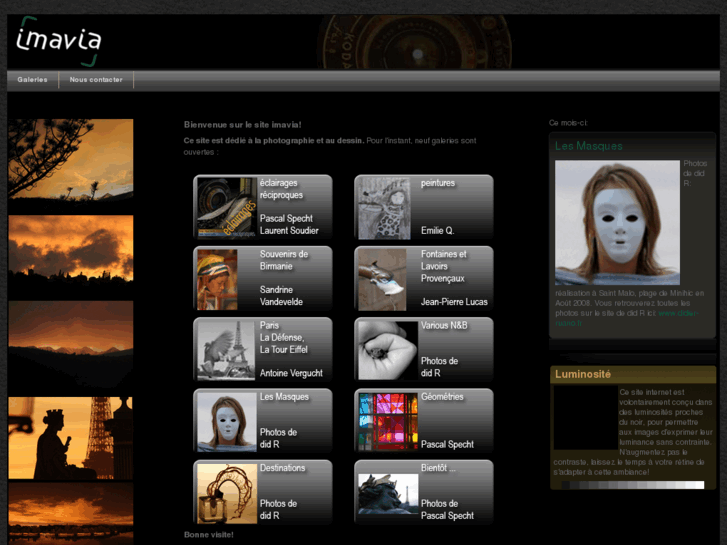
Task: Click the tree silhouette sunset photo
Action: (70, 160)
